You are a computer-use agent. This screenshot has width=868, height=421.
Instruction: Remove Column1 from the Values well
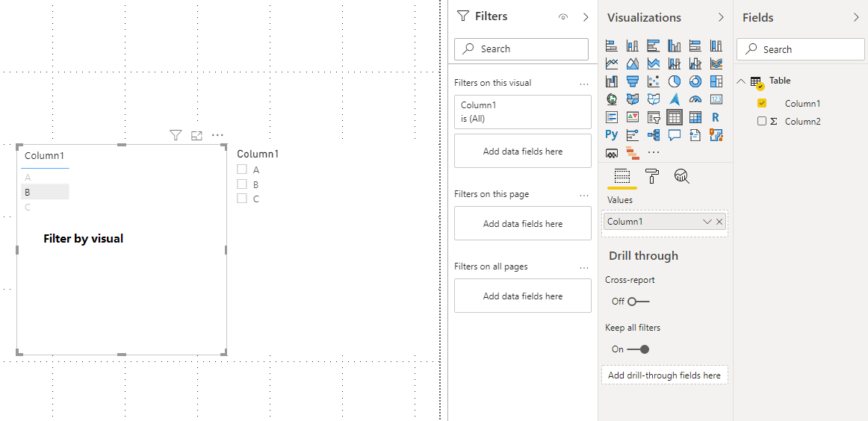(x=719, y=222)
